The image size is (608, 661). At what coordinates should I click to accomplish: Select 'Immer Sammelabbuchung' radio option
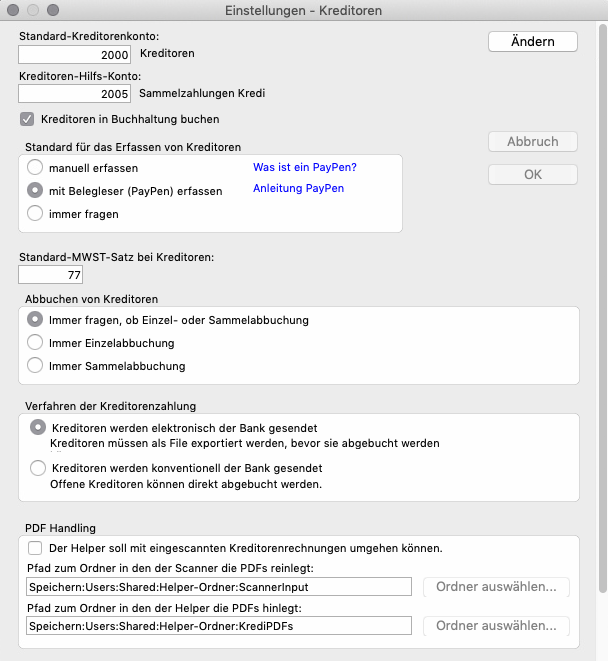pos(36,366)
